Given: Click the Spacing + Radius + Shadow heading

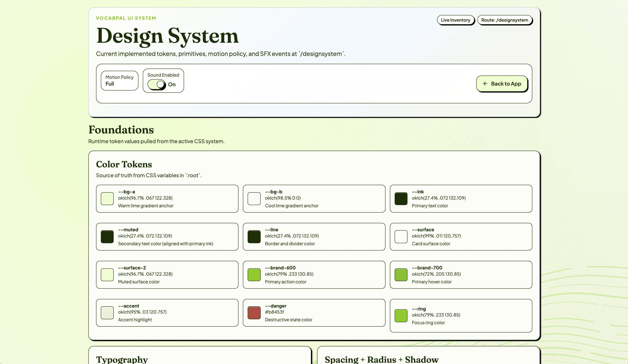Looking at the screenshot, I should 381,359.
